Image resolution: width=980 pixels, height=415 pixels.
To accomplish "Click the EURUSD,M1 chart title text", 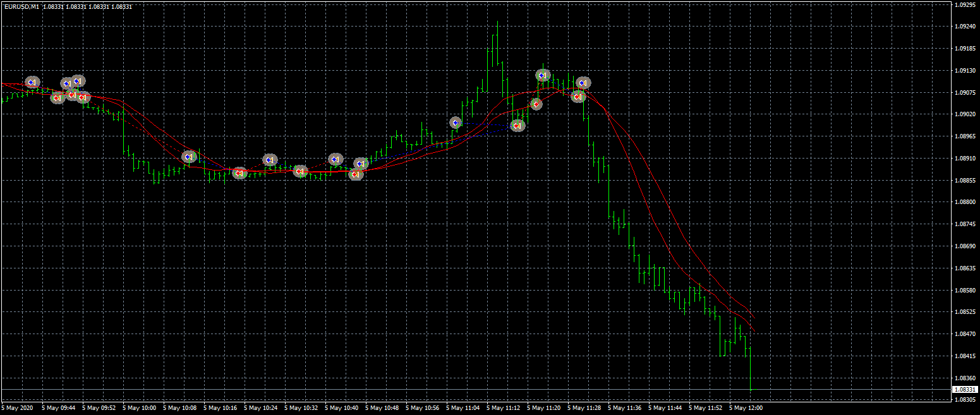I will 22,6.
